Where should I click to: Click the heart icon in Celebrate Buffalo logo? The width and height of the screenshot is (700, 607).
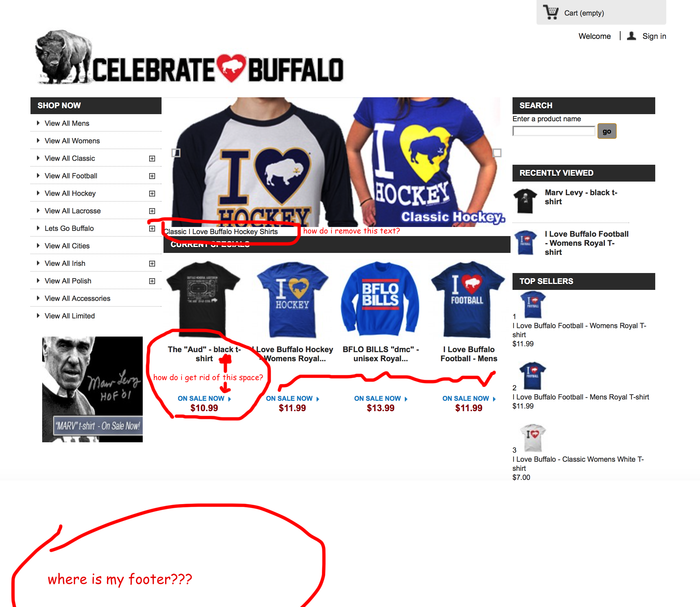click(231, 68)
